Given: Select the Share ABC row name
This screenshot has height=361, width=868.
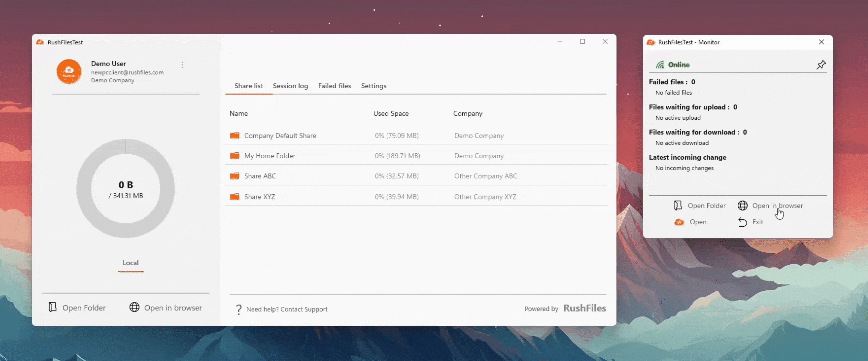Looking at the screenshot, I should point(260,176).
